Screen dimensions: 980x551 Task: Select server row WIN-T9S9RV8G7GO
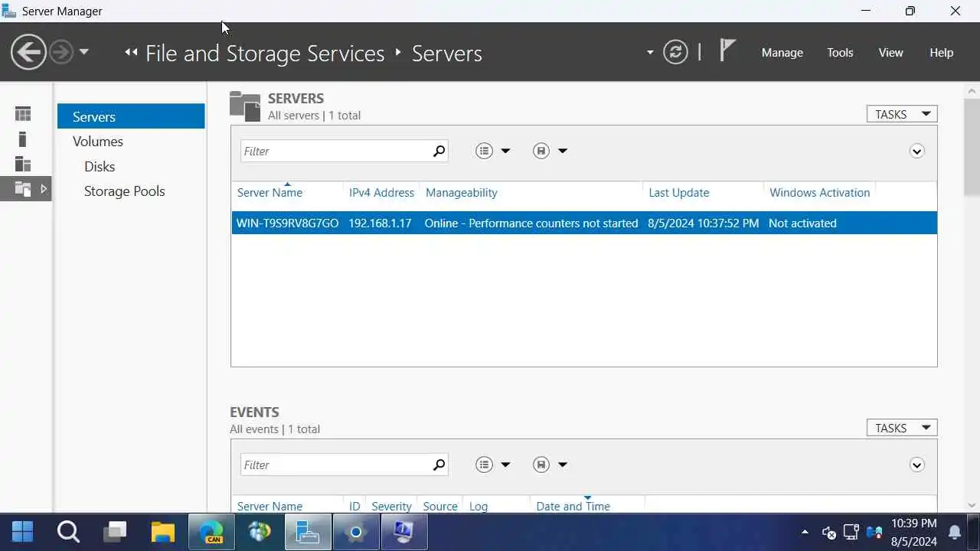click(584, 223)
